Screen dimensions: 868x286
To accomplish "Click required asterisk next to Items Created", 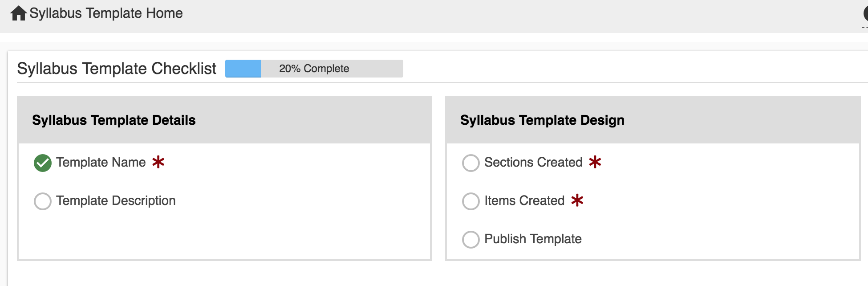I will tap(577, 200).
